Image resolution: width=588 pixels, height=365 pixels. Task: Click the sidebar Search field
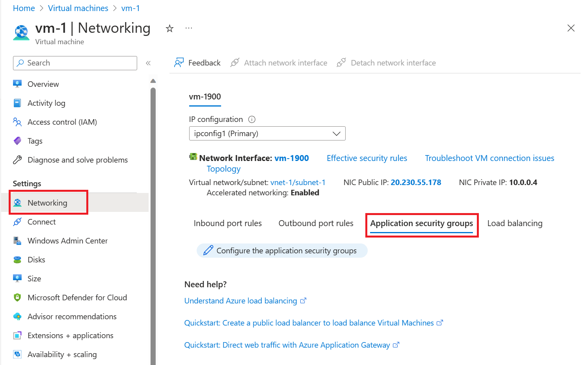coord(75,63)
